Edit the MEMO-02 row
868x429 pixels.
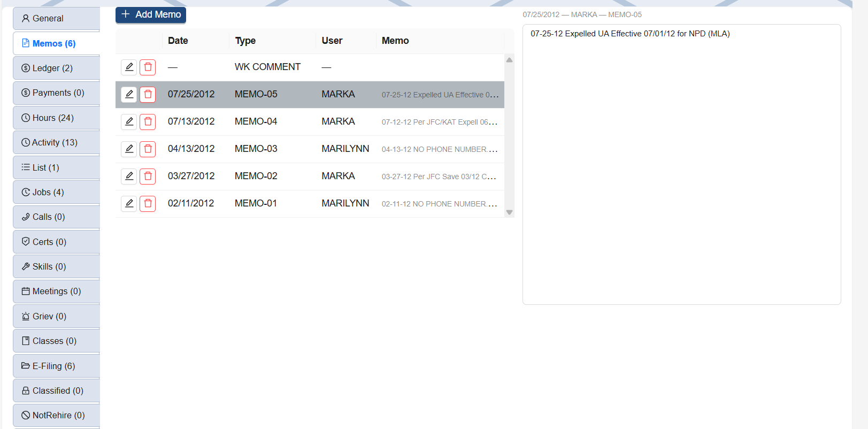(129, 177)
